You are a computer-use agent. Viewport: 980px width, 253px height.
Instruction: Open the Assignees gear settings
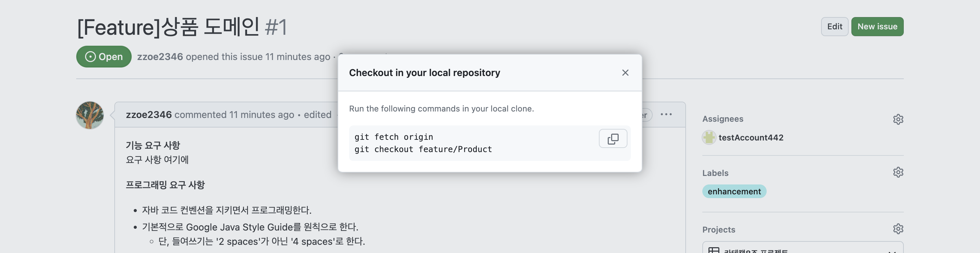pos(898,119)
